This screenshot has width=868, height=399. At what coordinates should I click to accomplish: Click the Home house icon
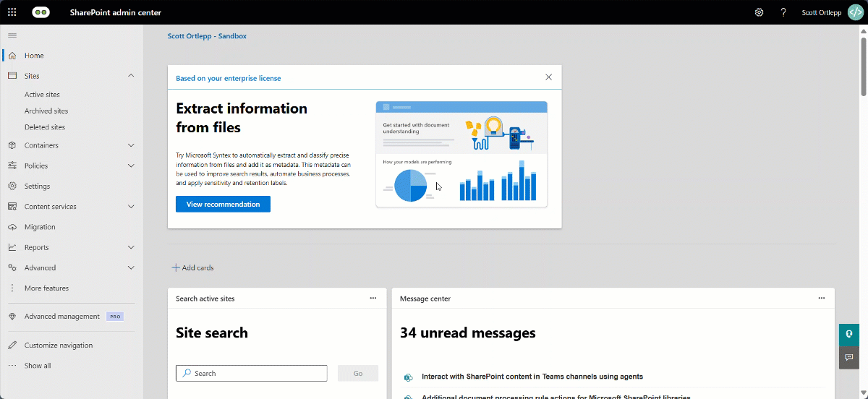tap(12, 56)
